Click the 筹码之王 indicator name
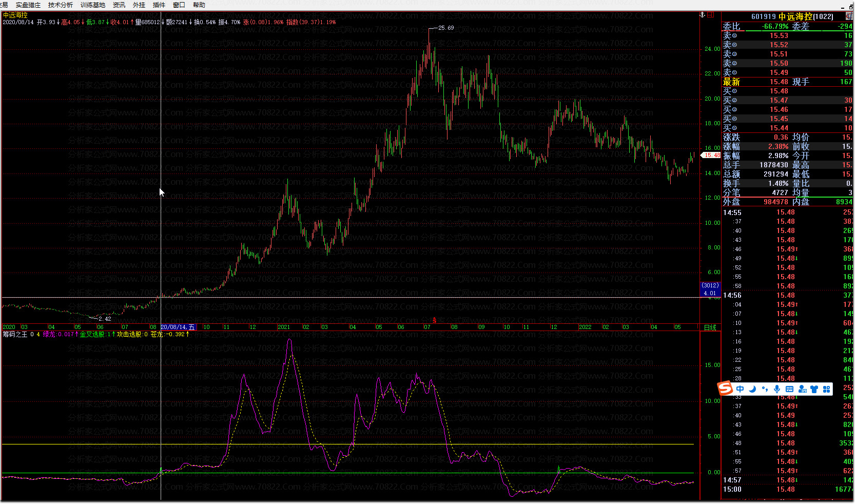The width and height of the screenshot is (856, 504). pyautogui.click(x=15, y=335)
